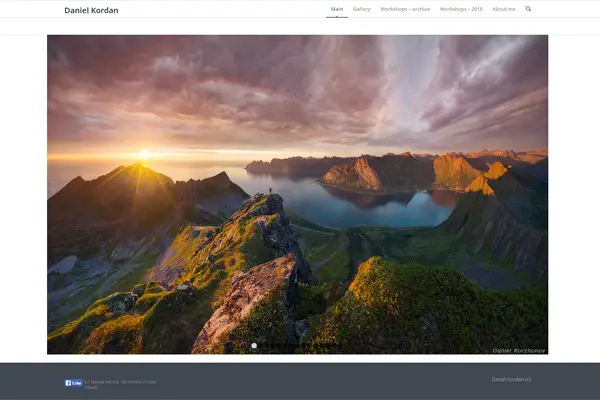Click the mountain sunset slideshow photo

297,194
